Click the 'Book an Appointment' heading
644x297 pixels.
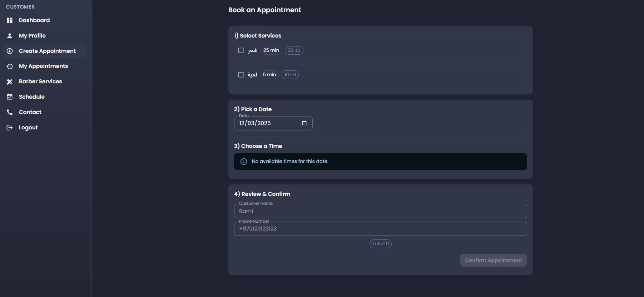pos(265,10)
